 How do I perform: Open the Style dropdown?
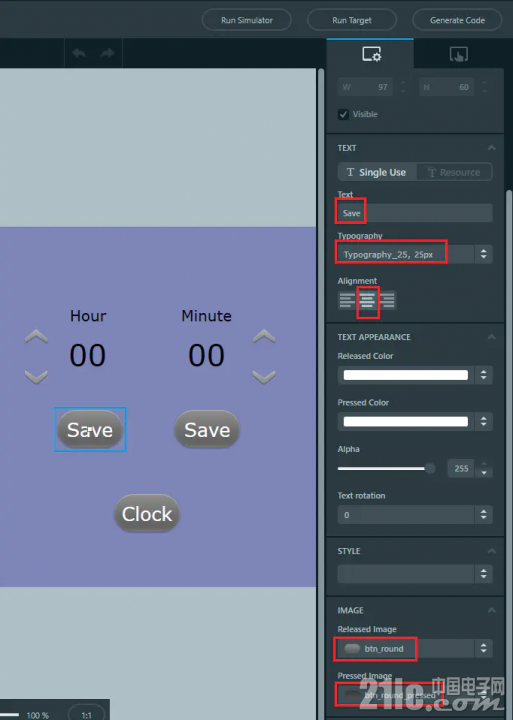415,574
